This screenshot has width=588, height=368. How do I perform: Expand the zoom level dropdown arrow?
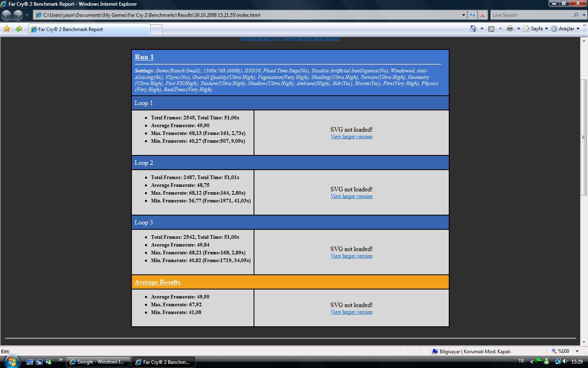577,351
